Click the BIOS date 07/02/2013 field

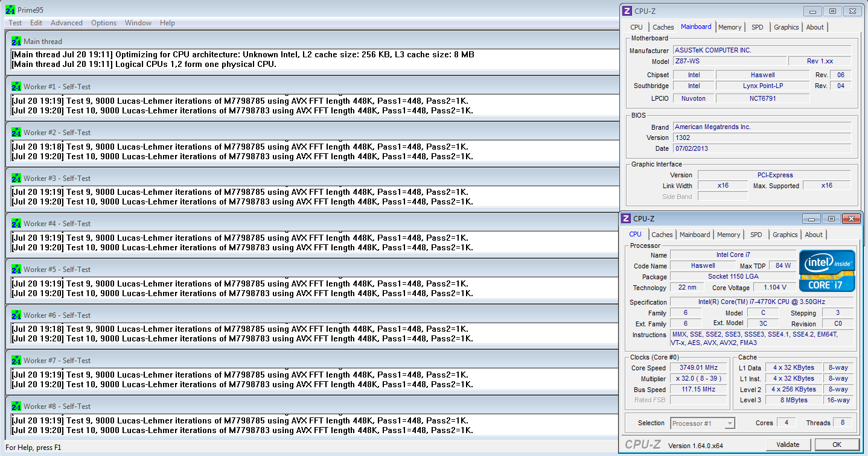(x=762, y=148)
